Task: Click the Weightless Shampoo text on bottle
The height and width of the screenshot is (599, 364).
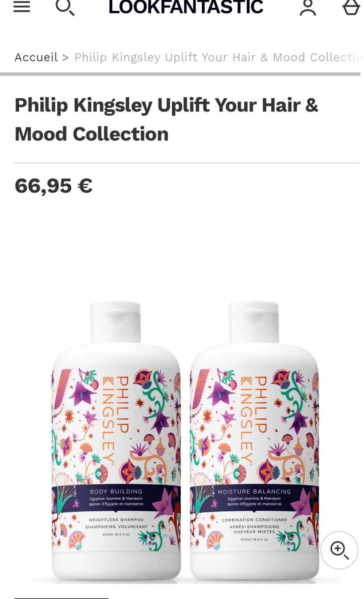Action: coord(116,520)
